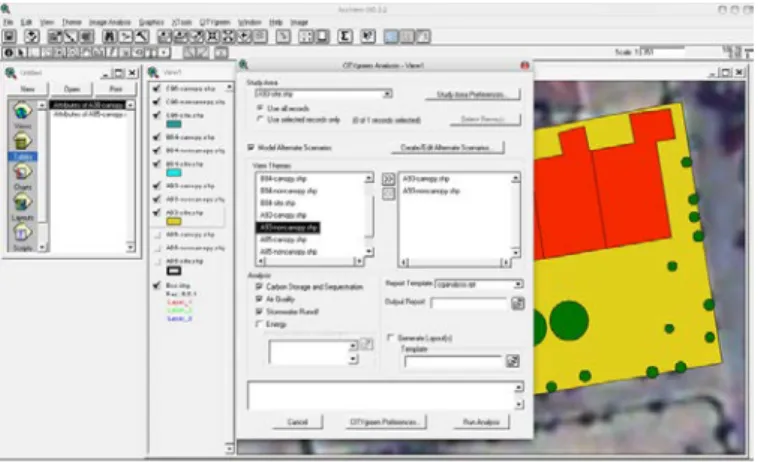Click browse icon beside Energy list box
The image size is (758, 462).
(367, 344)
